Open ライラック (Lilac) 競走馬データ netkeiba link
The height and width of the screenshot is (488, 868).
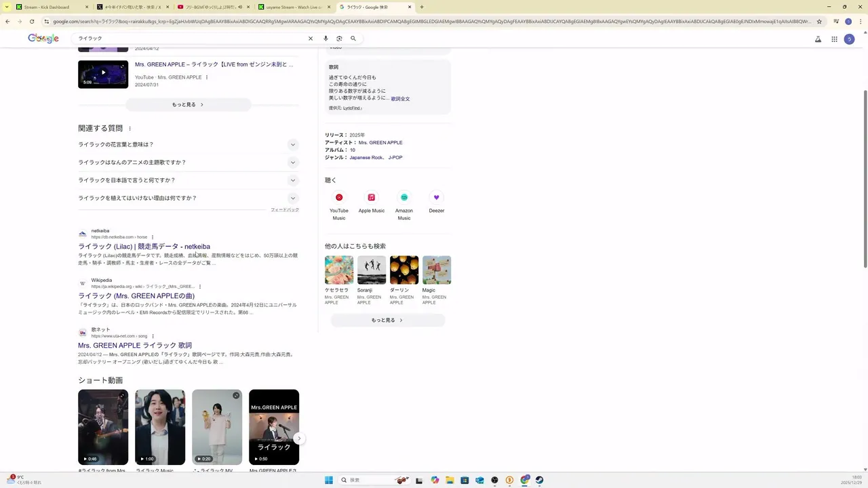pyautogui.click(x=144, y=247)
